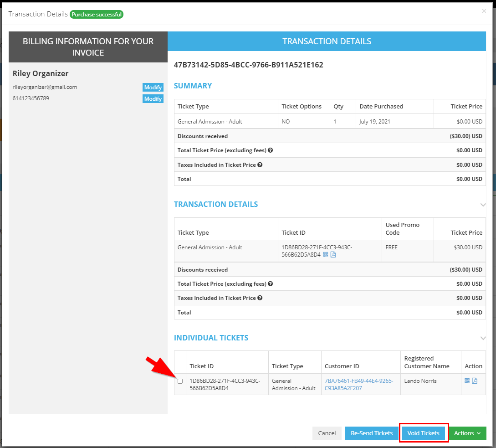Click help icon beside Total Ticket Price under Transaction Details
This screenshot has height=448, width=496.
pos(271,283)
